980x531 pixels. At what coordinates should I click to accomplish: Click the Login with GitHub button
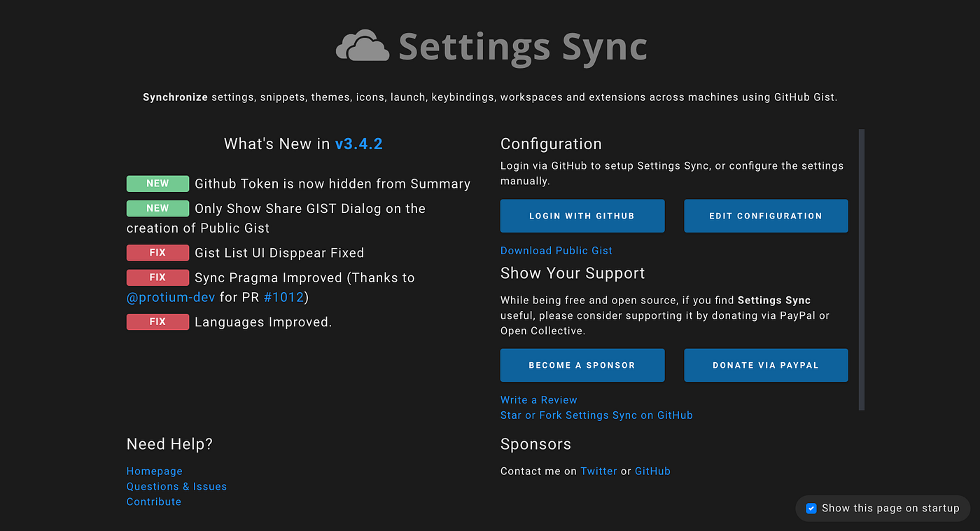coord(582,216)
